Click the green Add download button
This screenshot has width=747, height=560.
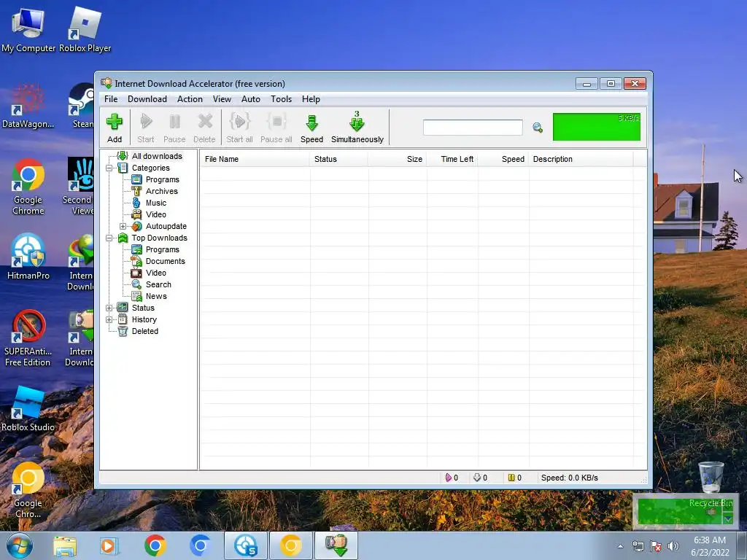[115, 128]
